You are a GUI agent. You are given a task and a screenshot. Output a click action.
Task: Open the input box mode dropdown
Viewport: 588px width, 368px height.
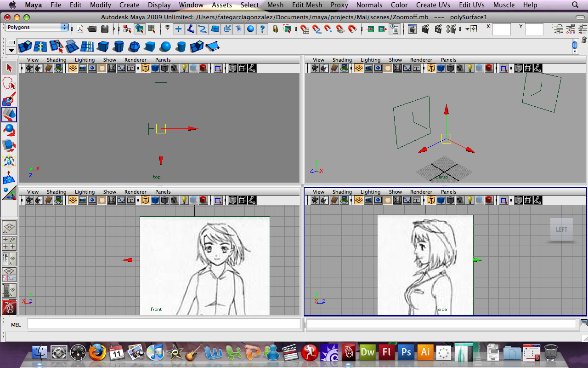(x=470, y=29)
